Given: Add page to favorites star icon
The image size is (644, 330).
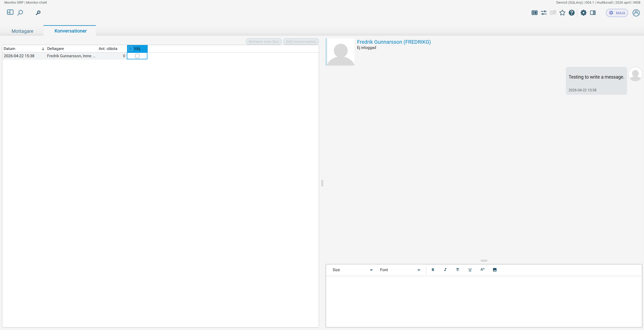Looking at the screenshot, I should click(562, 13).
